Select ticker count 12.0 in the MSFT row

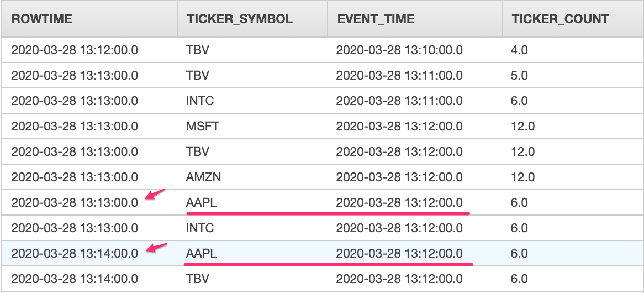522,126
